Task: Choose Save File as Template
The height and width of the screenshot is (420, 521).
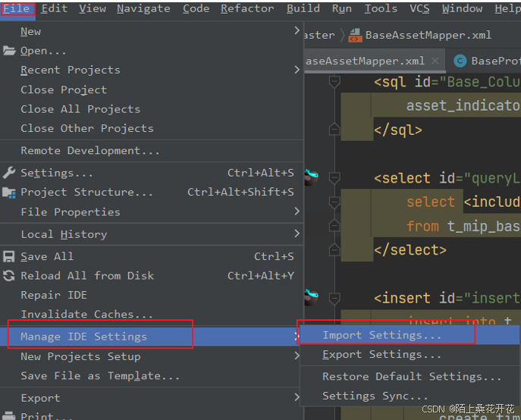Action: point(152,375)
